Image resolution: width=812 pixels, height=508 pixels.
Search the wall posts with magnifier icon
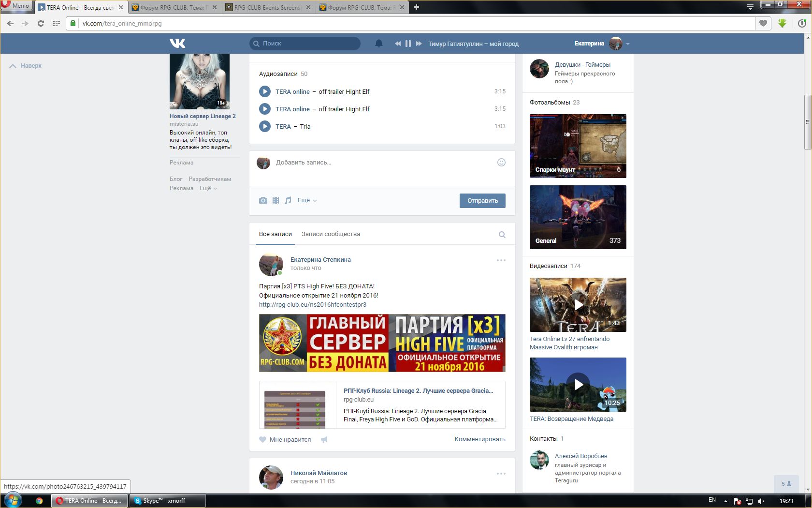pos(502,235)
